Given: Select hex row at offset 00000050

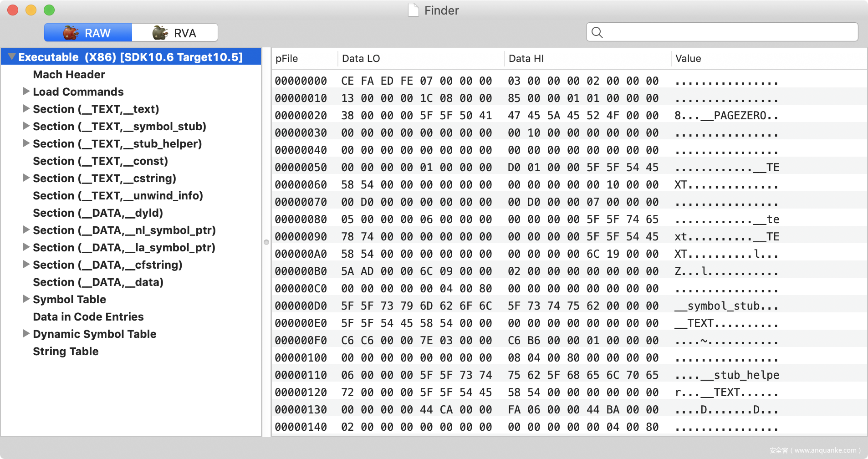Looking at the screenshot, I should coord(569,168).
